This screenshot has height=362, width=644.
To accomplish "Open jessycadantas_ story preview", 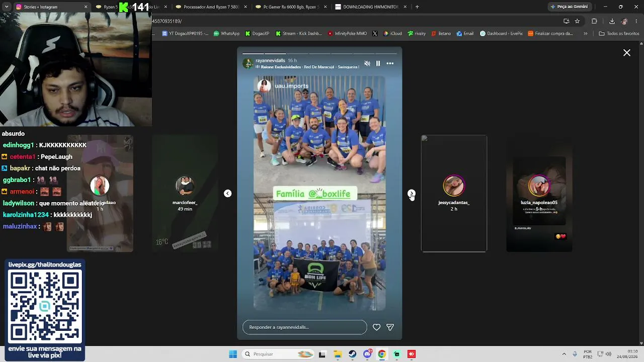I will click(x=454, y=194).
